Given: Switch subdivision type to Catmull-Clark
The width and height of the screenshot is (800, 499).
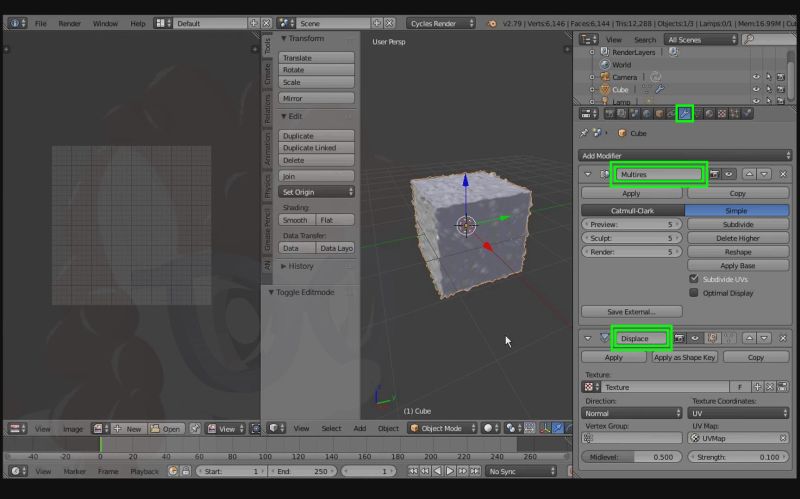Looking at the screenshot, I should click(633, 211).
